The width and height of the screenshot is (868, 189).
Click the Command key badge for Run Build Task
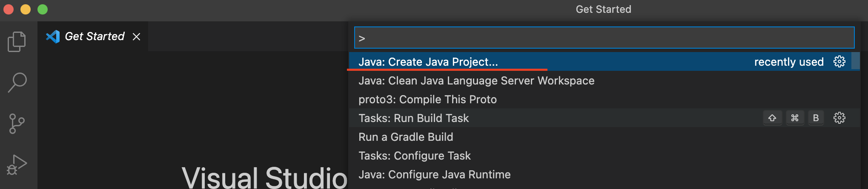click(795, 118)
